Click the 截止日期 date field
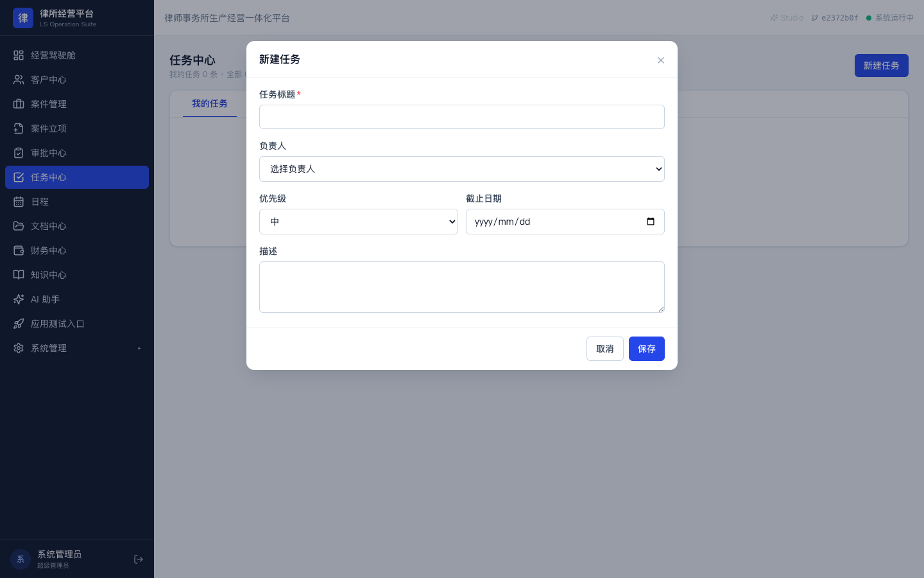Image resolution: width=924 pixels, height=578 pixels. tap(565, 222)
